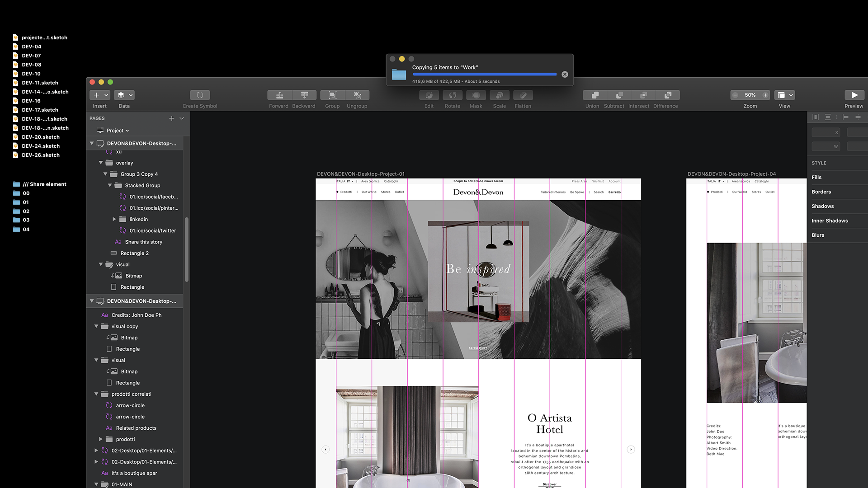Open the View options icon

tap(781, 95)
